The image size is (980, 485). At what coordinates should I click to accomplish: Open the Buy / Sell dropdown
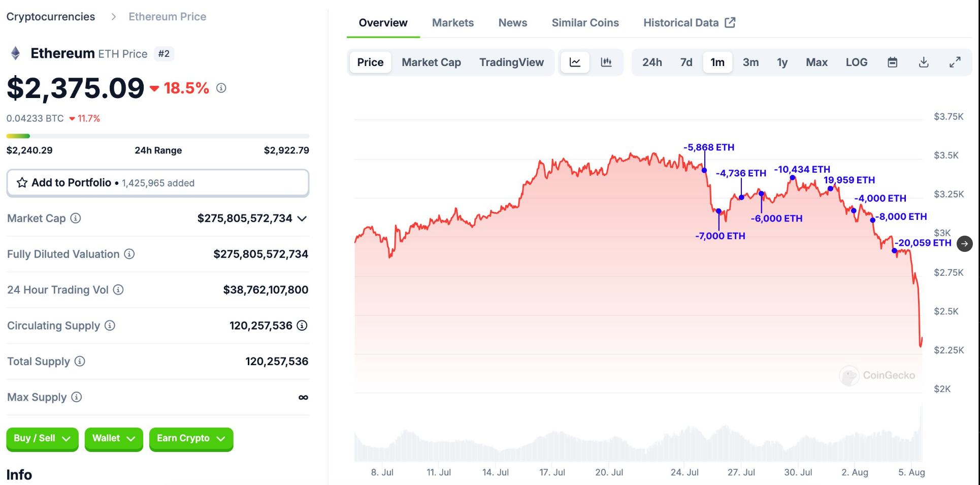42,439
